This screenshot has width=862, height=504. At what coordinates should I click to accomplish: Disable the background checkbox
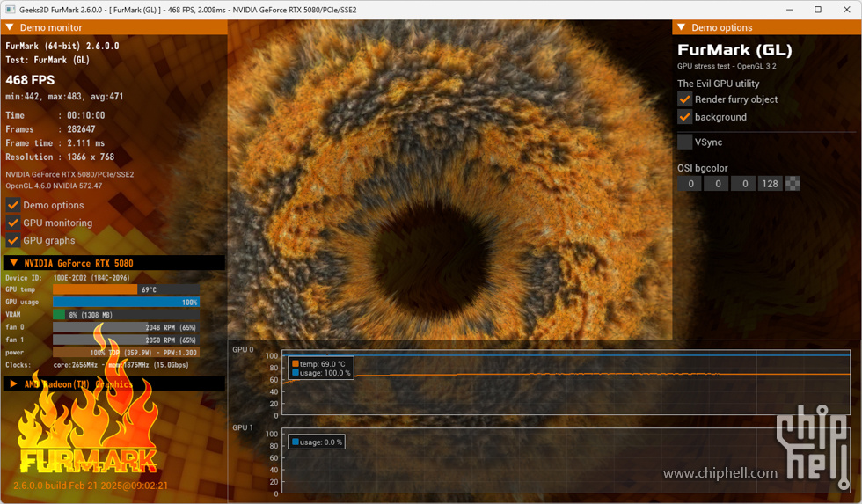click(684, 117)
